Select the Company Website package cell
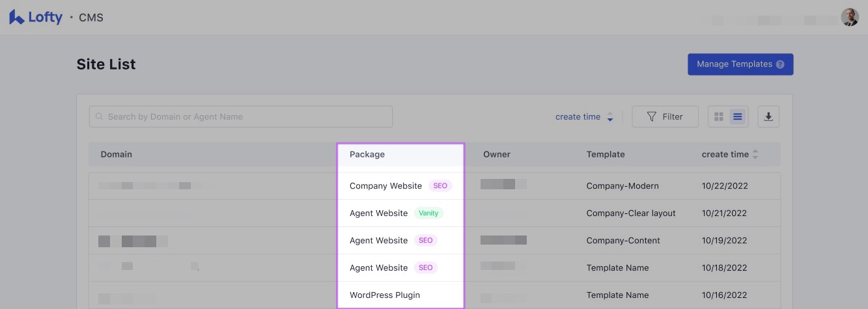868x309 pixels. pyautogui.click(x=385, y=186)
